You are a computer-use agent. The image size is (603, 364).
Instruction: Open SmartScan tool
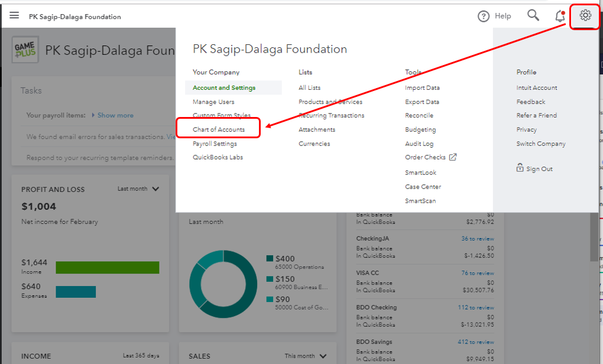point(420,201)
